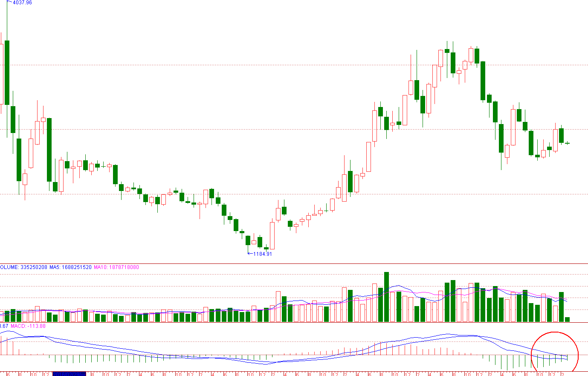Viewport: 588px width, 376px height.
Task: Click the MACD: -113.88 indicator label
Action: 28,326
